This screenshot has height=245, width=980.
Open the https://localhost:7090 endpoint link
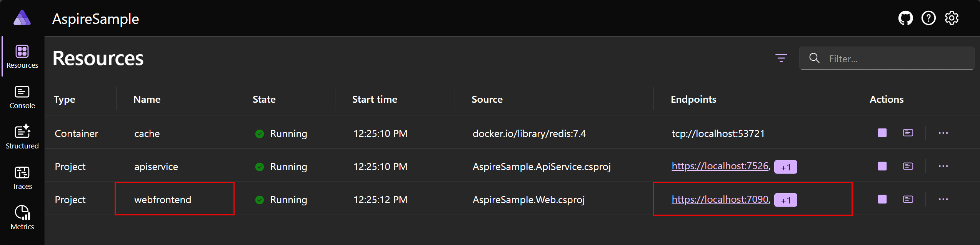(x=720, y=199)
